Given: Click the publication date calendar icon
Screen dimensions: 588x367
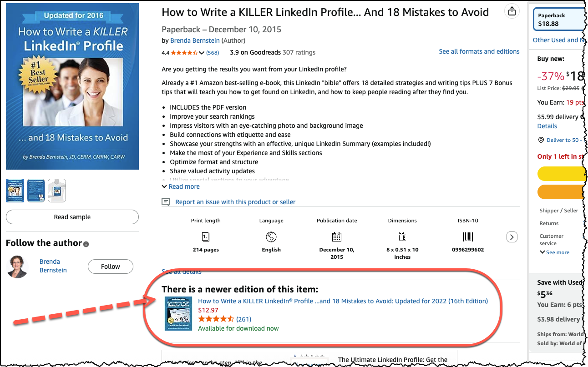Looking at the screenshot, I should tap(337, 237).
